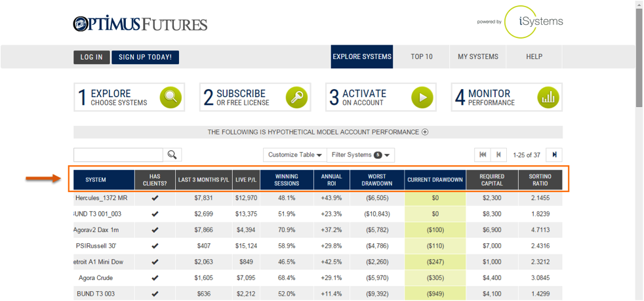Viewport: 644px width, 301px height.
Task: Expand the hypothetical performance disclaimer plus icon
Action: [425, 132]
